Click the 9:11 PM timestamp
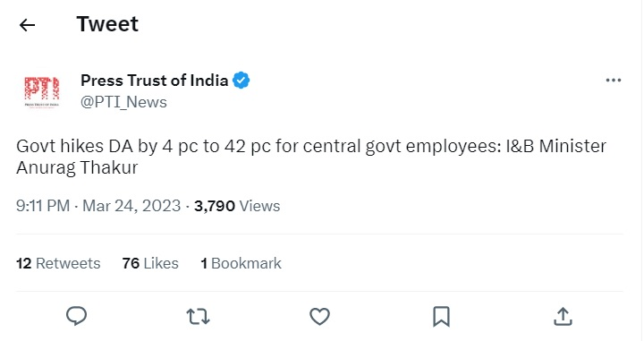This screenshot has width=644, height=341. (x=43, y=206)
